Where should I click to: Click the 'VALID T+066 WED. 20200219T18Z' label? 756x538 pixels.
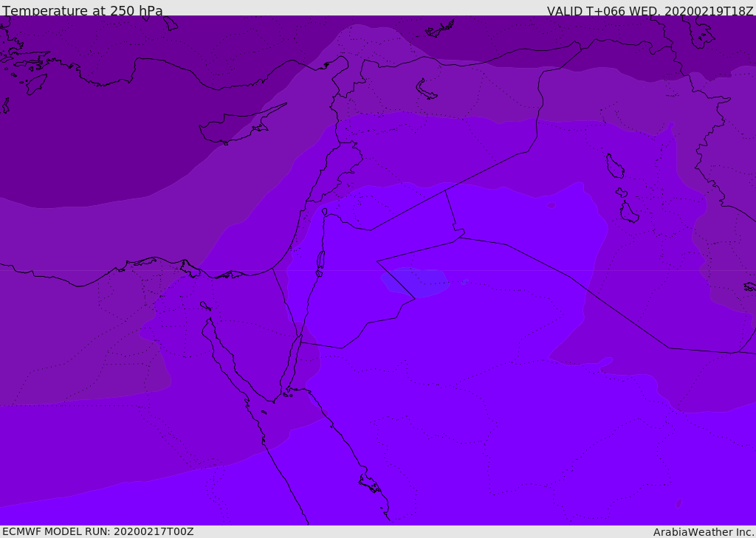point(650,10)
